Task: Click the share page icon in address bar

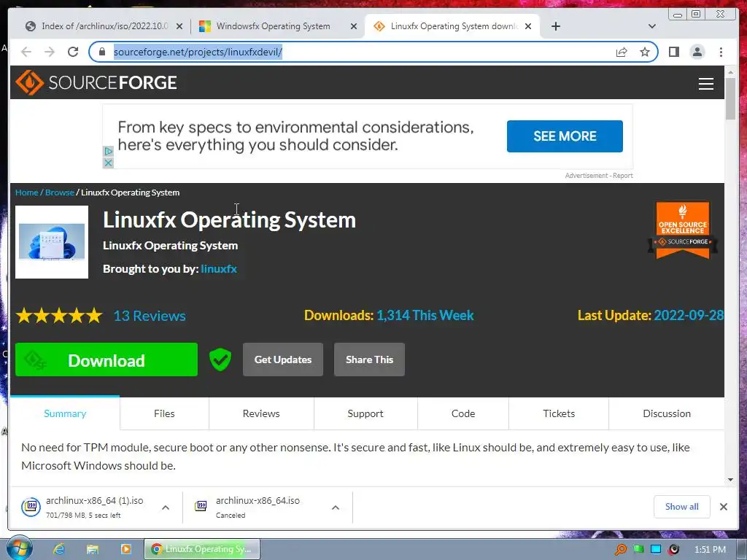Action: pyautogui.click(x=622, y=52)
